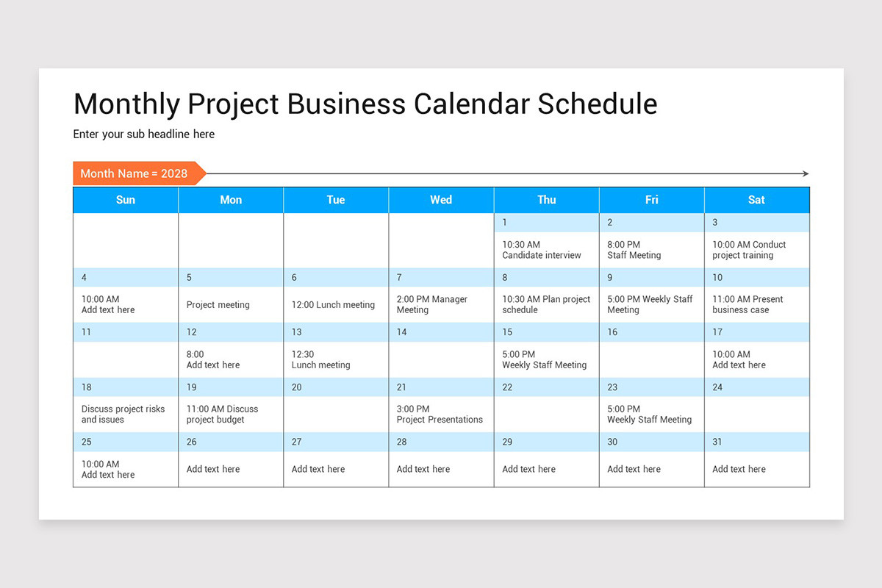Image resolution: width=882 pixels, height=588 pixels.
Task: Select the 8:00 PM Staff Meeting entry
Action: coord(634,250)
